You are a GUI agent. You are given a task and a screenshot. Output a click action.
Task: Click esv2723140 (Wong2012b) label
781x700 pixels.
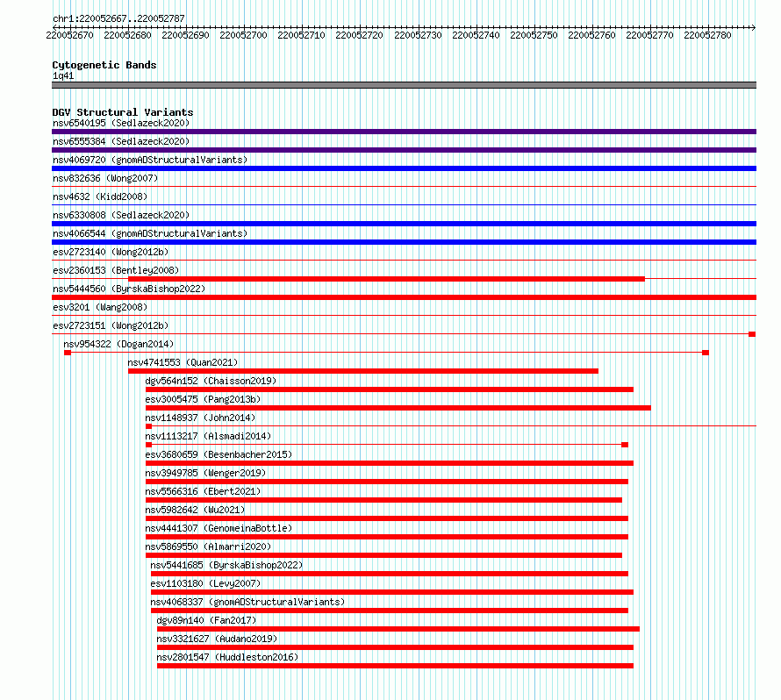click(111, 252)
